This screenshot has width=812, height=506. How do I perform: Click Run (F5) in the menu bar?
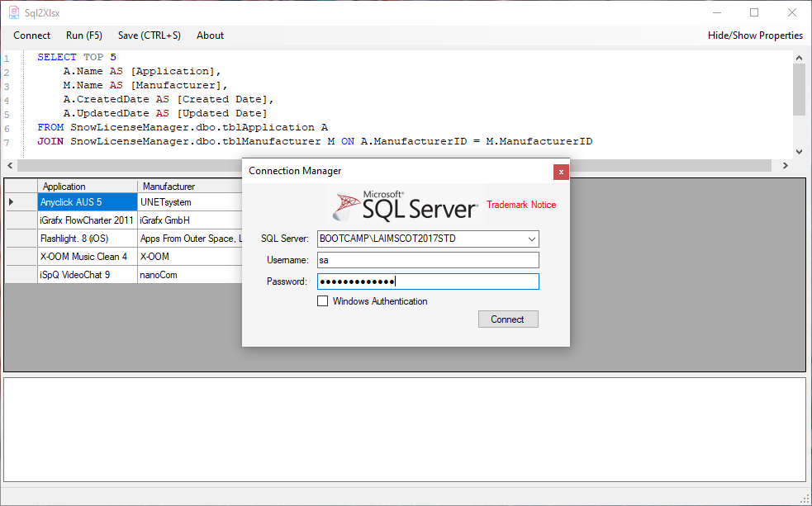pyautogui.click(x=84, y=35)
